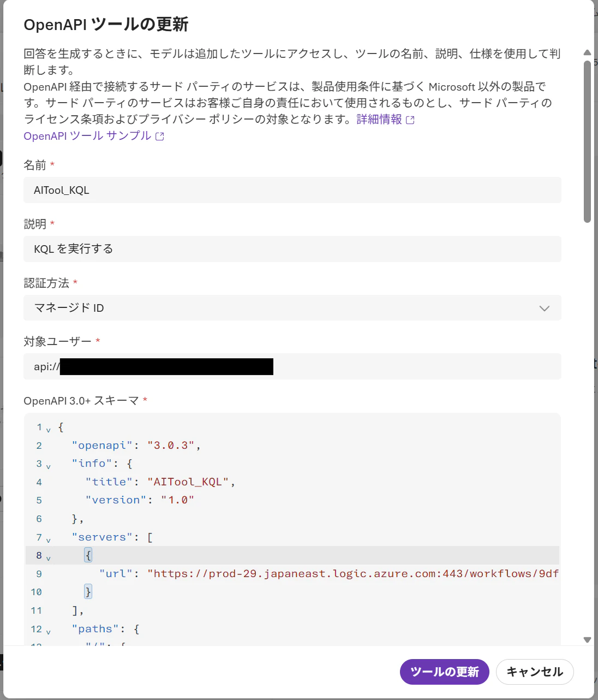Collapse the "paths" fold arrow on line 12

(x=49, y=632)
